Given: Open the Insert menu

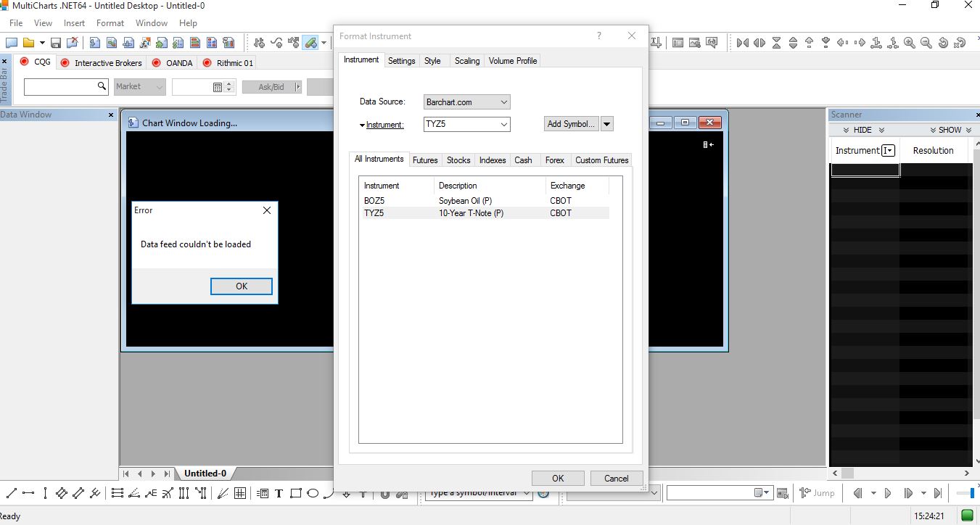Looking at the screenshot, I should pos(74,23).
